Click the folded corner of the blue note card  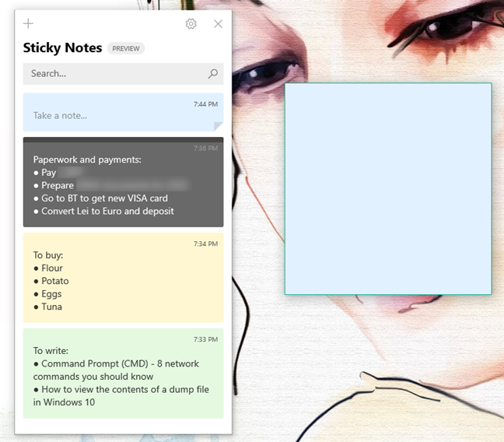219,126
